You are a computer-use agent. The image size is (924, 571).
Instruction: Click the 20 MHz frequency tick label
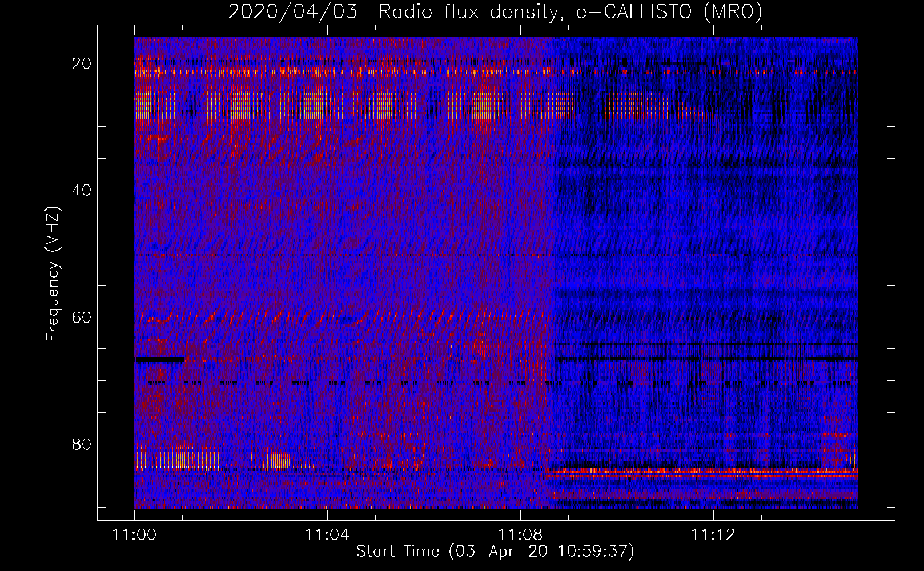coord(82,63)
